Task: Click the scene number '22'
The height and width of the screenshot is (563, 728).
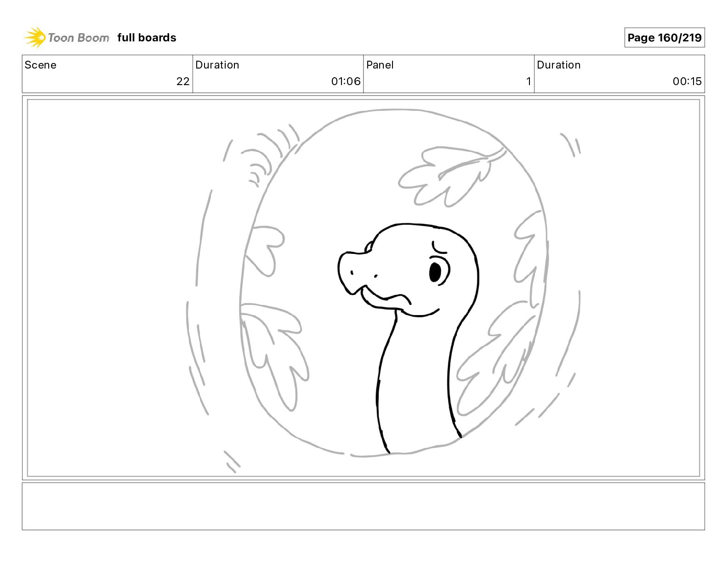Action: click(183, 81)
